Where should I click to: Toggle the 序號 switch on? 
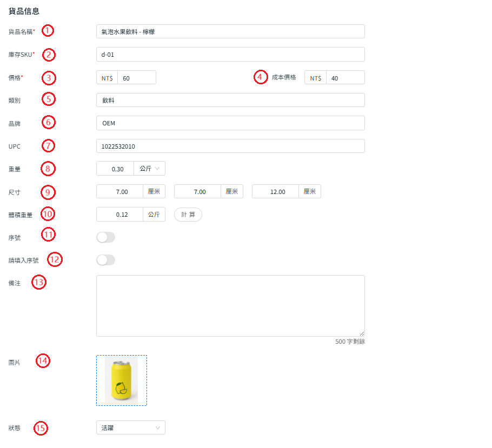coord(106,237)
